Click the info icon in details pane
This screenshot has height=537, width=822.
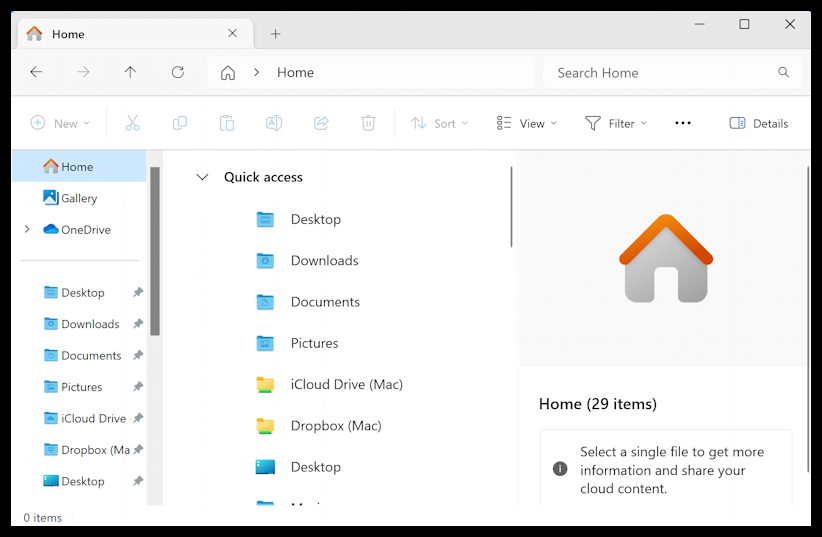[x=560, y=469]
